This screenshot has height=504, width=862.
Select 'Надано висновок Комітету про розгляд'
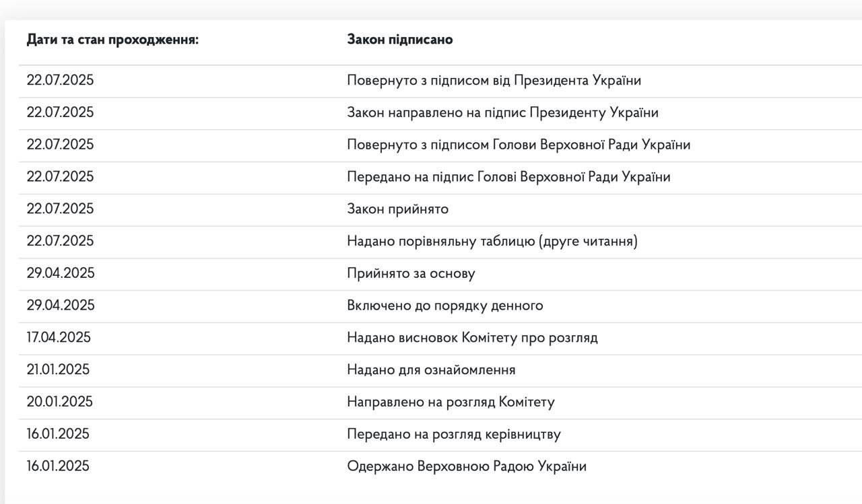click(472, 338)
